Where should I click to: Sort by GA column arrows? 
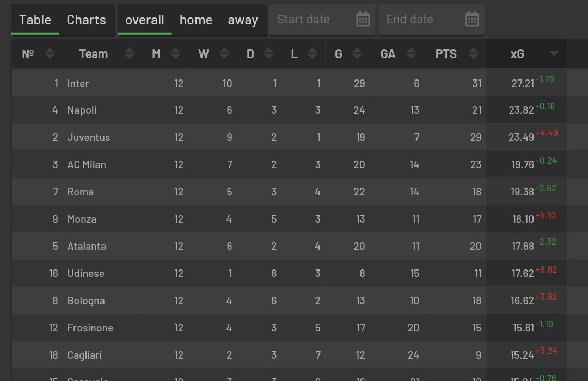pyautogui.click(x=412, y=54)
